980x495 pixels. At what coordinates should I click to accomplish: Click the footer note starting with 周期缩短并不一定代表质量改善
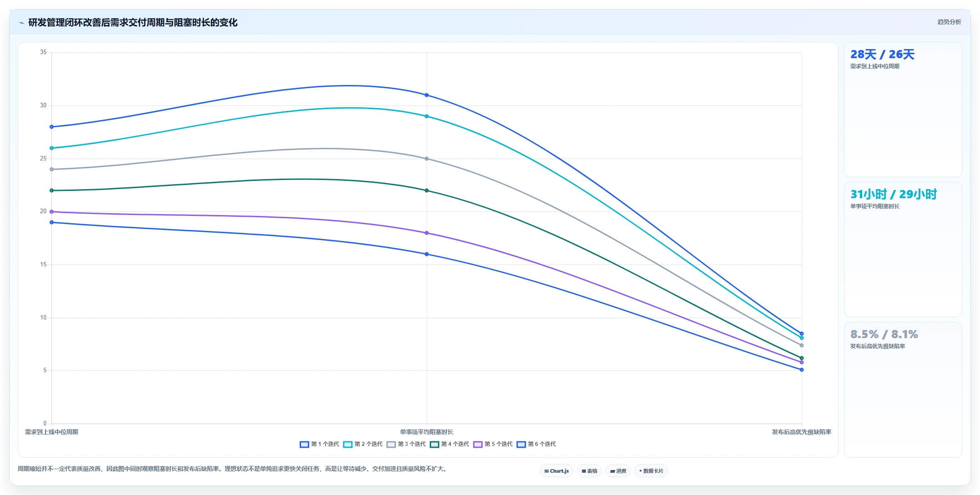(x=232, y=469)
